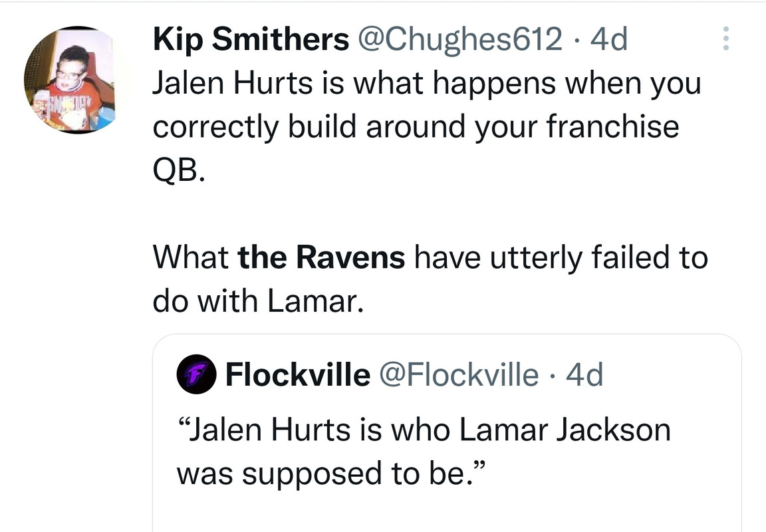Click the bold "the Ravens" text
The height and width of the screenshot is (532, 766).
[321, 258]
